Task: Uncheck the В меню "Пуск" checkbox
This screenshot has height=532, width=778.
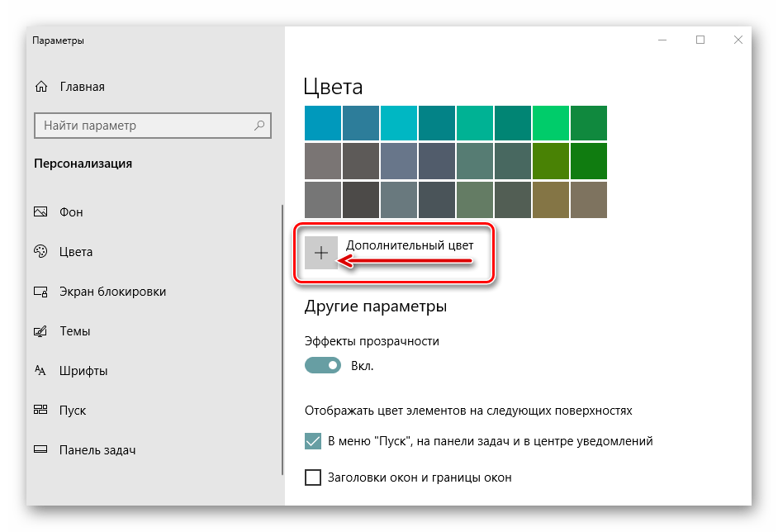Action: pos(313,441)
